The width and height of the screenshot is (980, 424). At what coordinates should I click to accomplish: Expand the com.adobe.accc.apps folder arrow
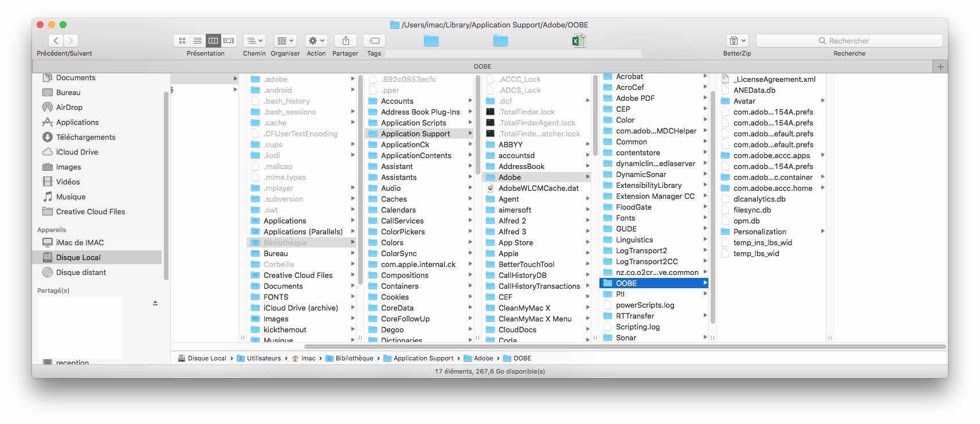(822, 155)
